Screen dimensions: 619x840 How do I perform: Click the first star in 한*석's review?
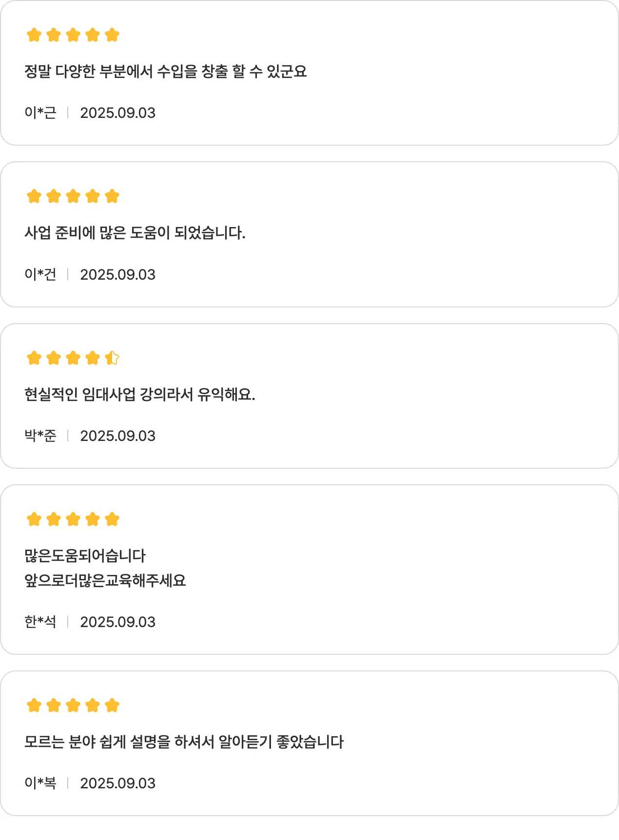[x=34, y=519]
